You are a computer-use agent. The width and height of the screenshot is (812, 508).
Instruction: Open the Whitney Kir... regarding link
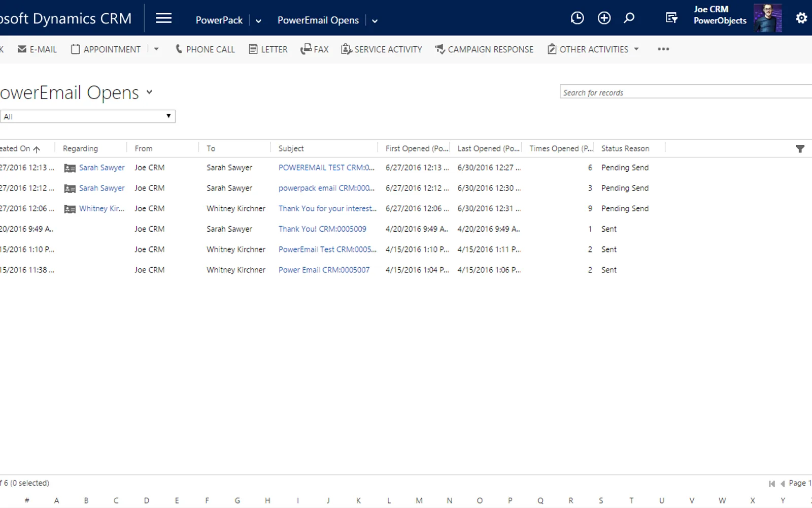click(x=101, y=208)
